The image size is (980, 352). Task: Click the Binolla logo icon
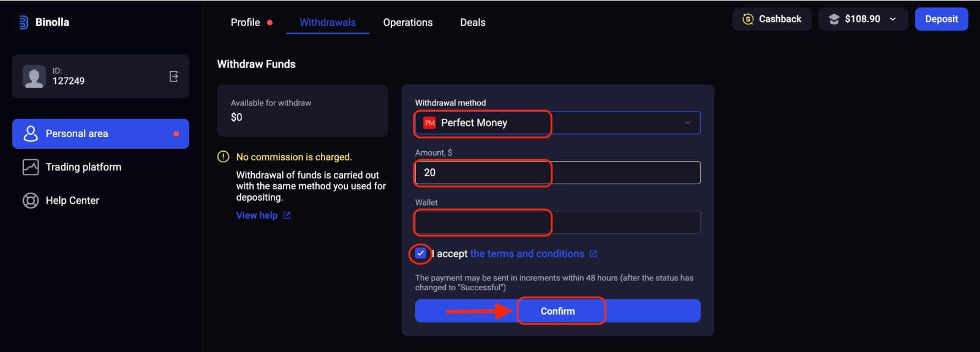click(23, 23)
